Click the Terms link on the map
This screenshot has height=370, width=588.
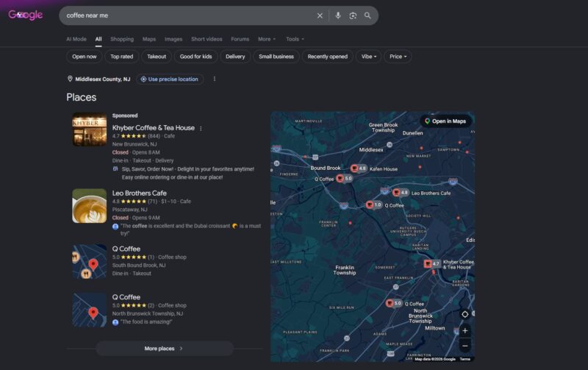click(x=465, y=359)
